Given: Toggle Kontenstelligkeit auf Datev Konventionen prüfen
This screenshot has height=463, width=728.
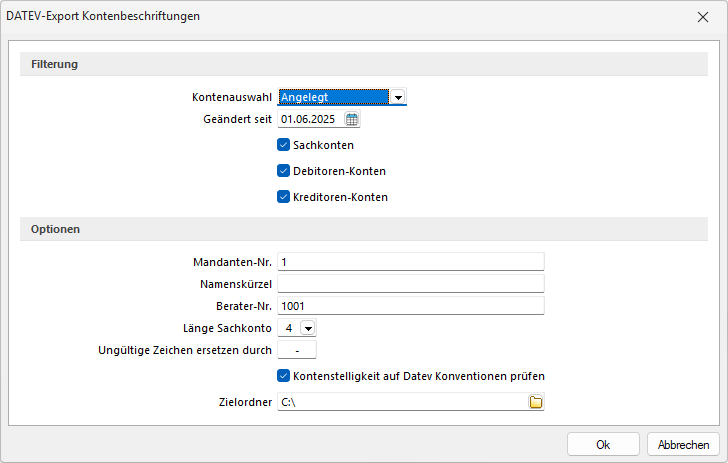Looking at the screenshot, I should [284, 376].
